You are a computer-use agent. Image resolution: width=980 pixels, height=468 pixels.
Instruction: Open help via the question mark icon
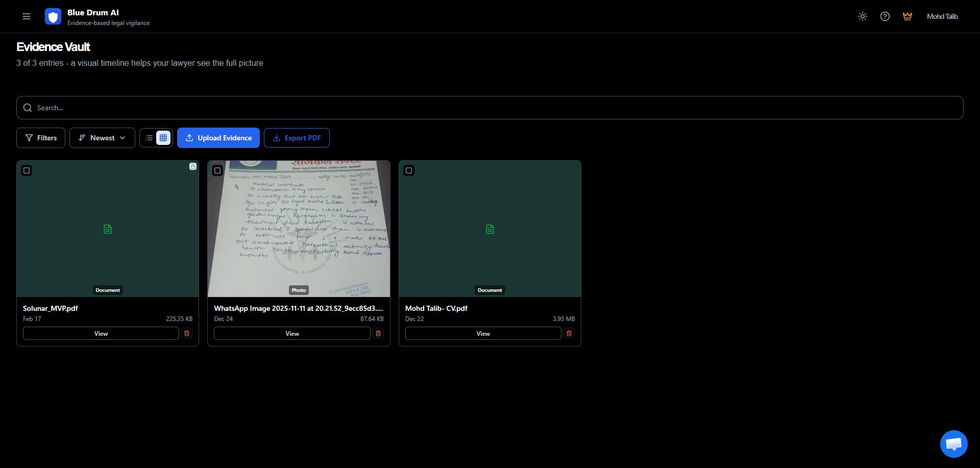885,16
